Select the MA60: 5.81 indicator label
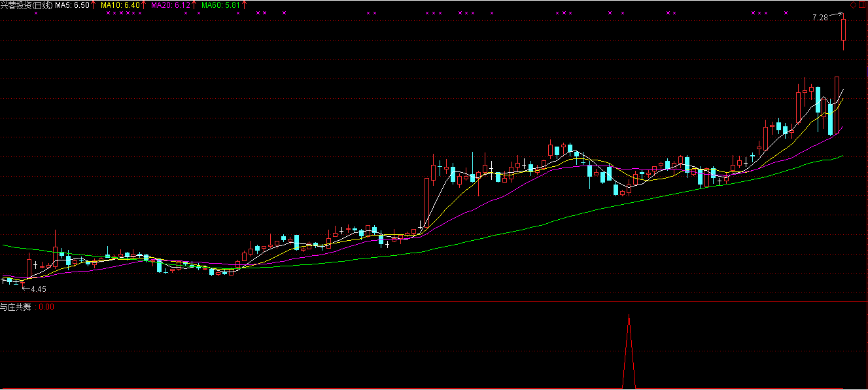The height and width of the screenshot is (390, 868). [x=221, y=5]
